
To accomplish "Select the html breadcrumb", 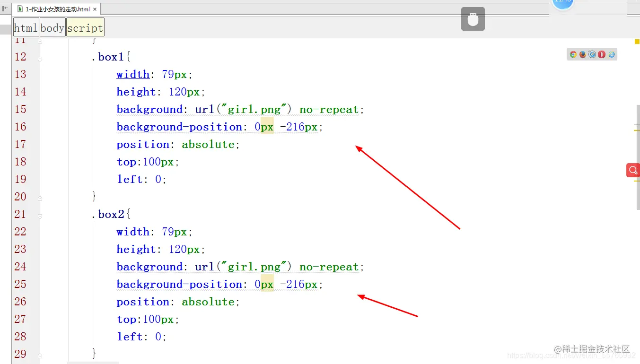I will (x=26, y=28).
